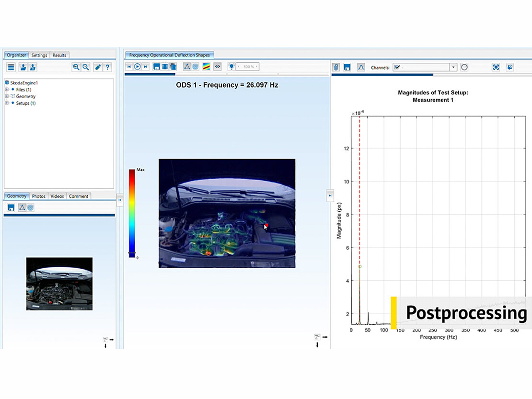
Task: Expand the Files (1) tree node
Action: [7, 90]
